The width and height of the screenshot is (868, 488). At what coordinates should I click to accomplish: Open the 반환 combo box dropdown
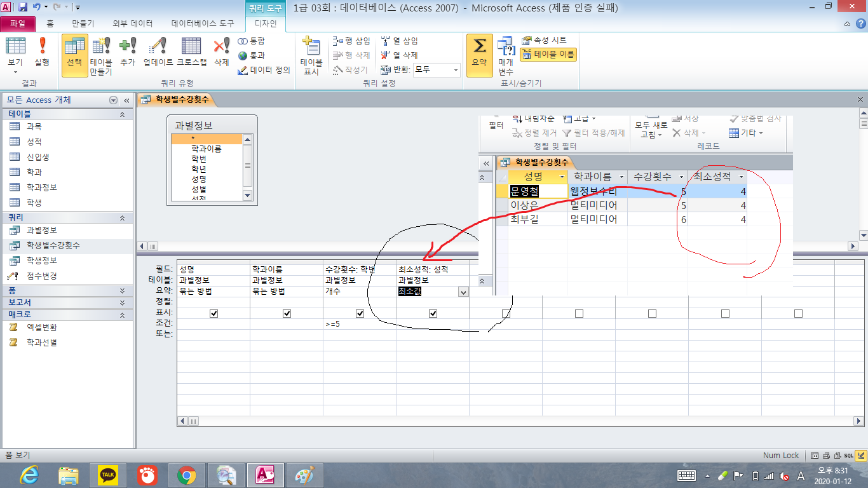point(455,69)
